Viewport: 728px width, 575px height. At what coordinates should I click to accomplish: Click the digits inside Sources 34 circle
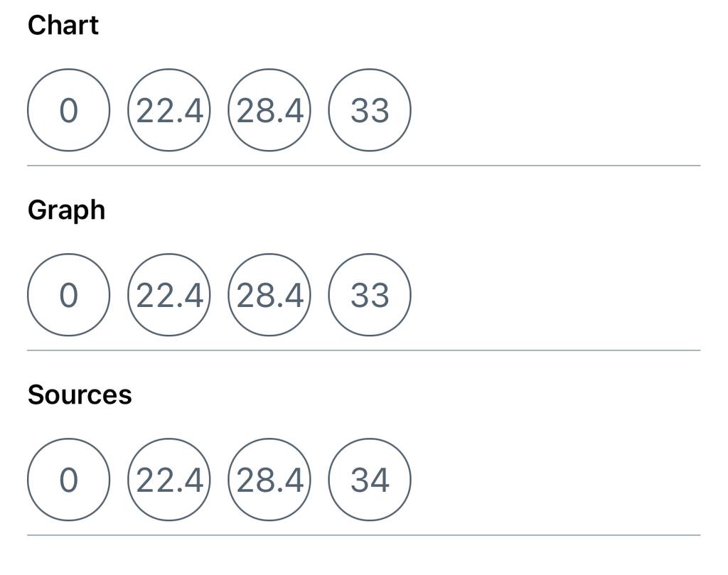[370, 480]
